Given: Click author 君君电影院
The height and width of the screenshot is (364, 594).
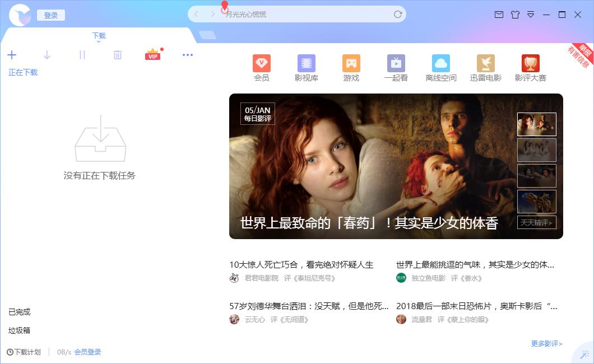Looking at the screenshot, I should [x=261, y=278].
